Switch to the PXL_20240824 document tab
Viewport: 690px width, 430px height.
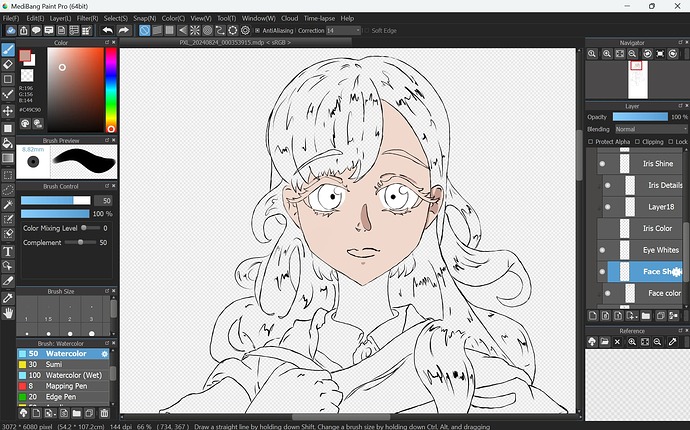pyautogui.click(x=235, y=43)
